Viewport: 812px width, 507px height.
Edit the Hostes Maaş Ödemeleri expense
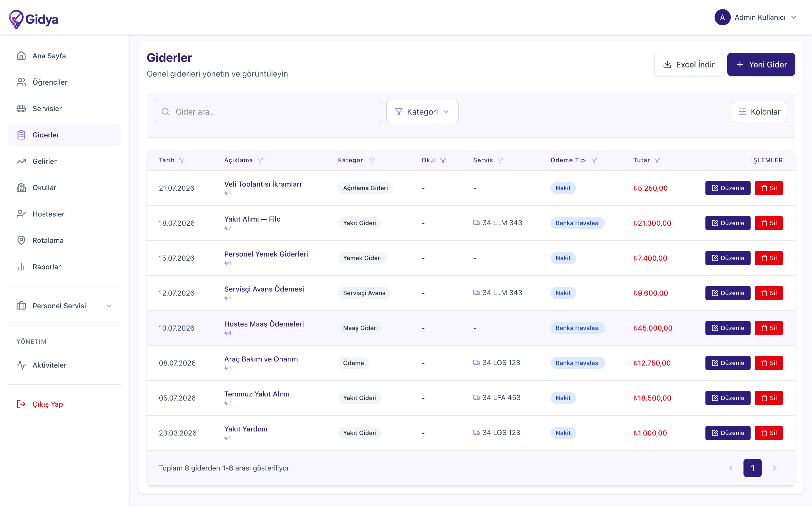click(728, 328)
